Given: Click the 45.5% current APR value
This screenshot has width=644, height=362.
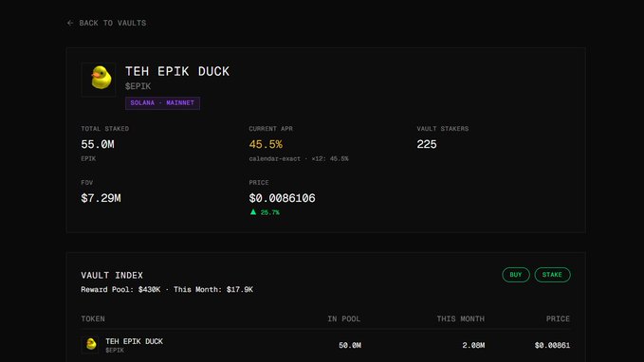Looking at the screenshot, I should click(266, 144).
